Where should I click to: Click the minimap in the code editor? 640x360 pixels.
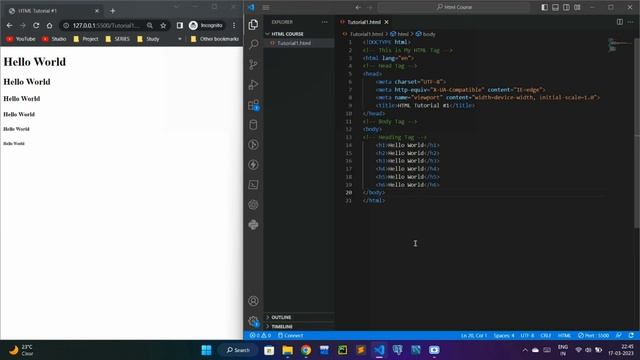[619, 44]
